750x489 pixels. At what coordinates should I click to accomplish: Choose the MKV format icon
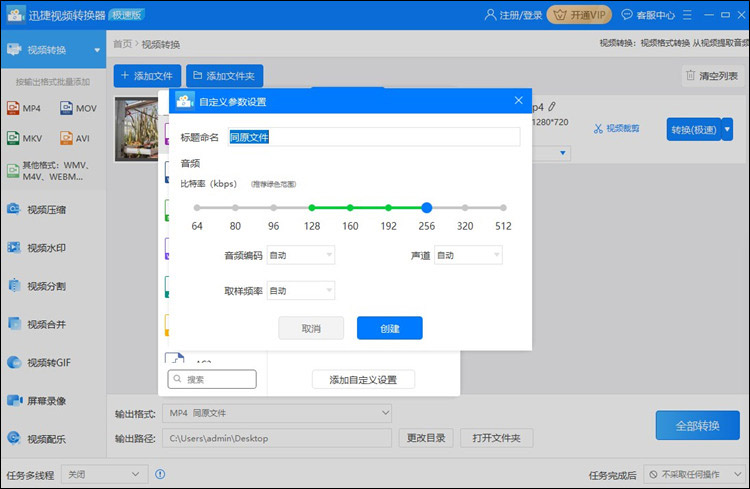13,138
